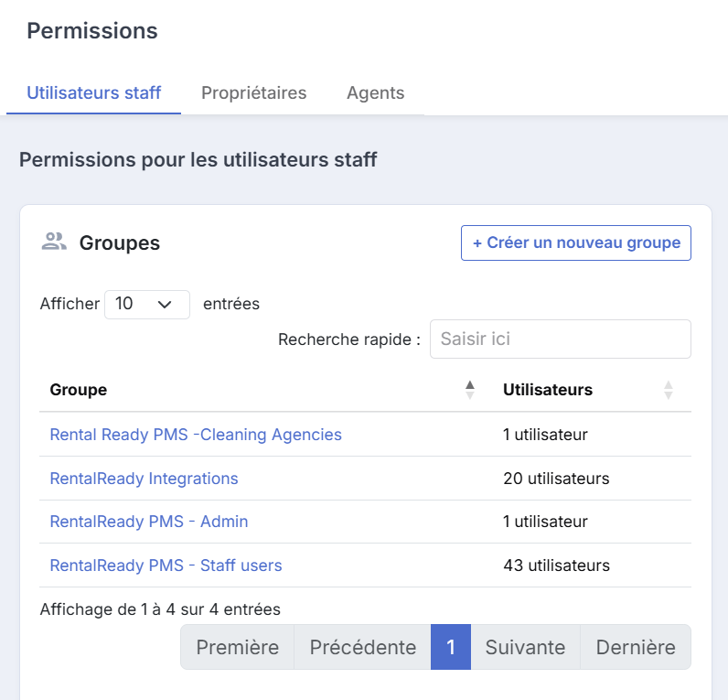Click the 20 utilisateurs cell
Viewport: 728px width, 700px height.
click(x=556, y=479)
